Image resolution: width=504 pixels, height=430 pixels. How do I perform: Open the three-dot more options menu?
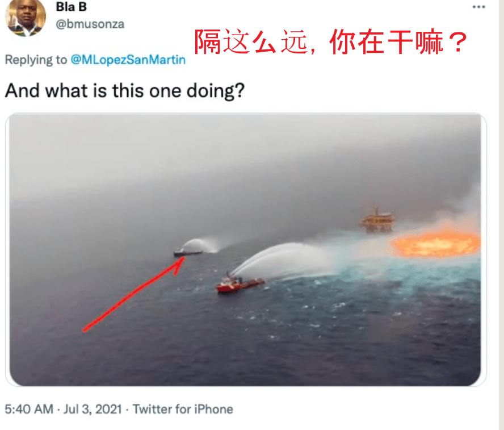click(x=478, y=7)
